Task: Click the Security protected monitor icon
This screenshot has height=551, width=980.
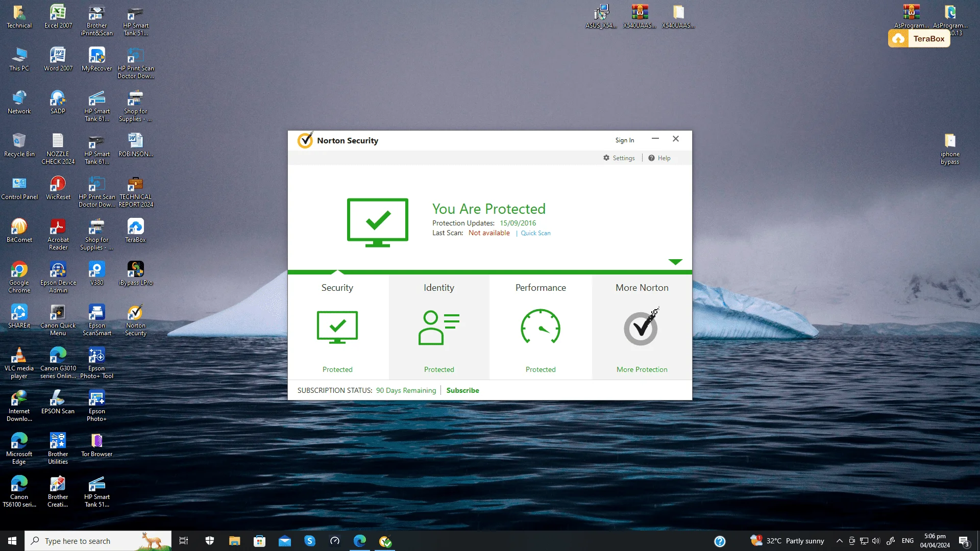Action: [337, 328]
